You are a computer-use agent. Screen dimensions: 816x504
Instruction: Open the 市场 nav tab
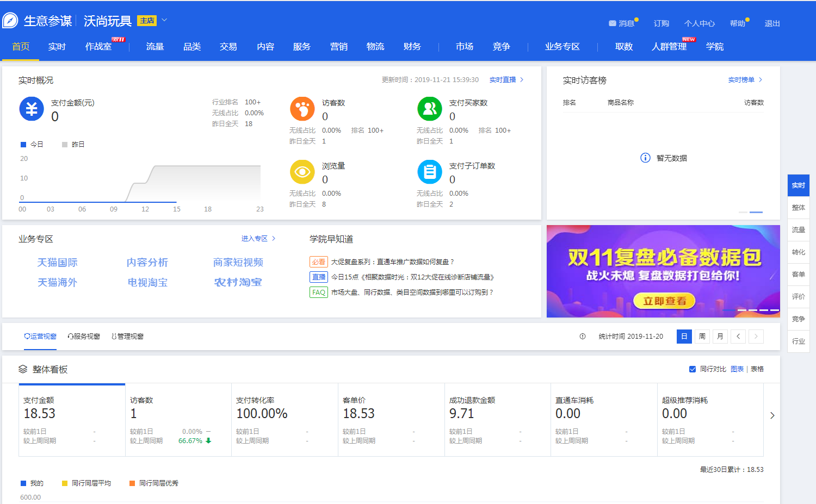point(465,47)
